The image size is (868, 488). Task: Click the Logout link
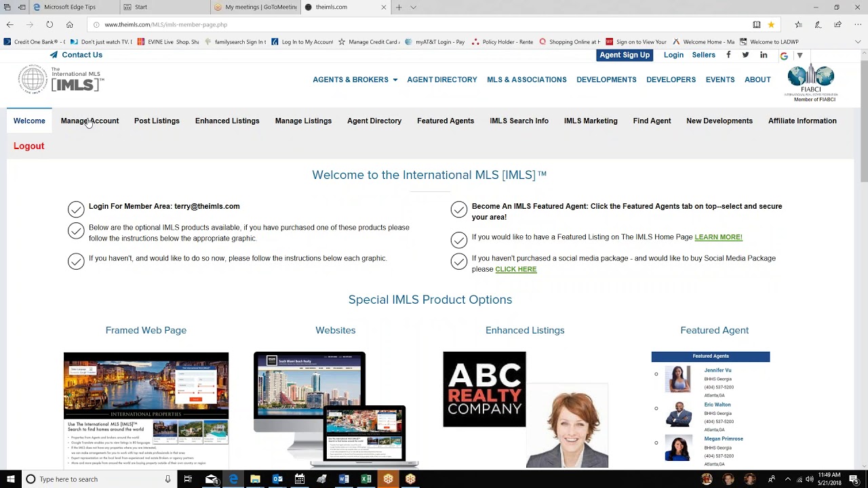coord(28,146)
